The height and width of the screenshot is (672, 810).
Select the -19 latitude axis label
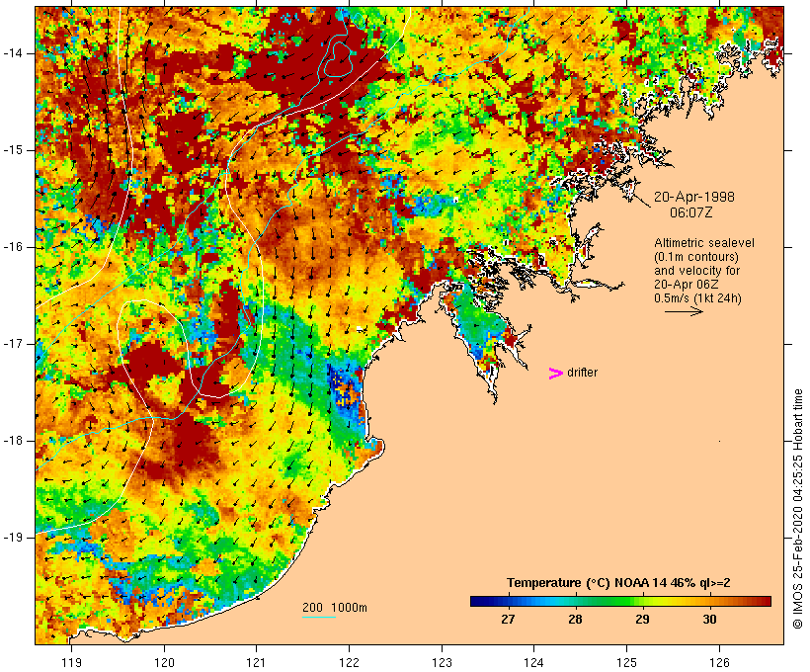tap(17, 537)
